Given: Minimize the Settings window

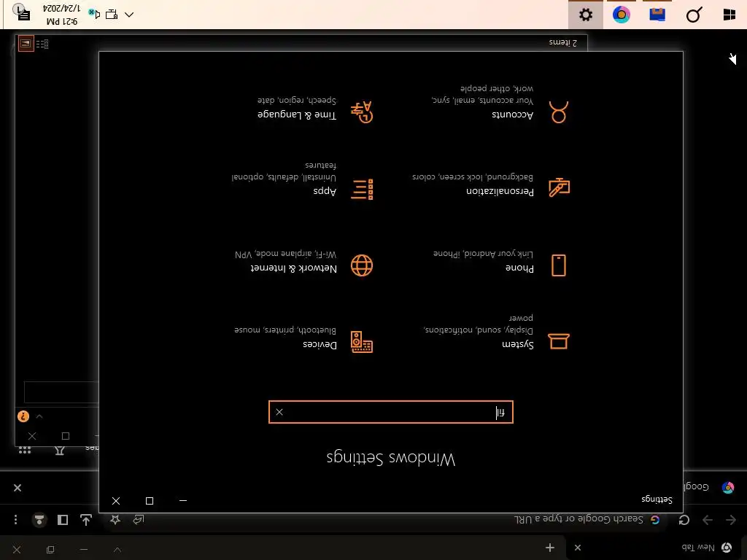Looking at the screenshot, I should (183, 501).
